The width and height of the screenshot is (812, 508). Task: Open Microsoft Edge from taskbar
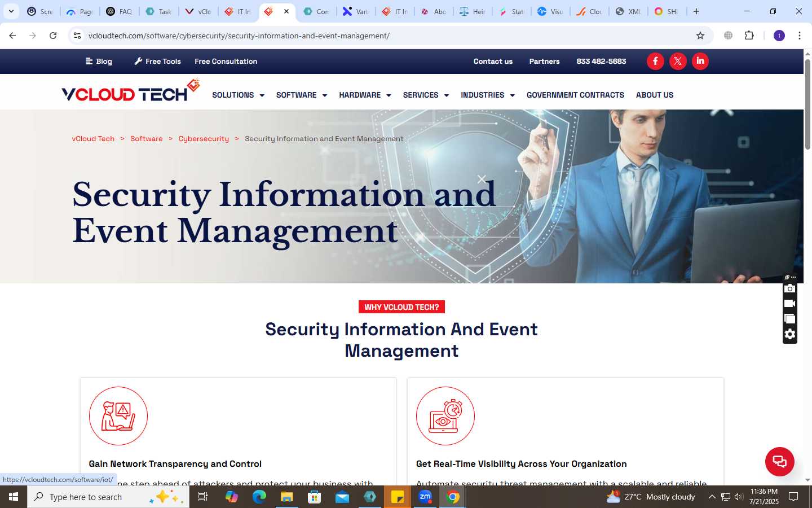pos(259,497)
